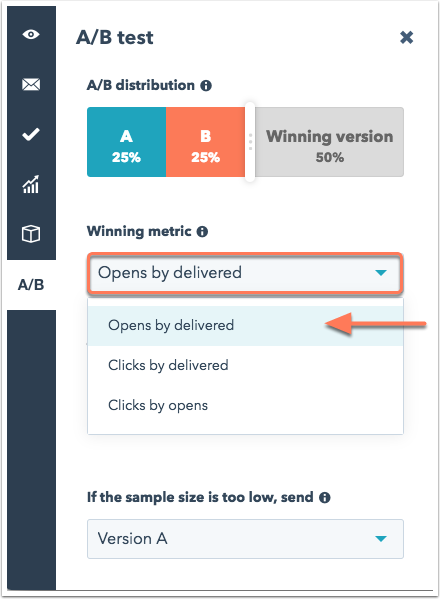Open the bar chart analytics sidebar icon
Viewport: 440px width, 599px height.
(31, 184)
